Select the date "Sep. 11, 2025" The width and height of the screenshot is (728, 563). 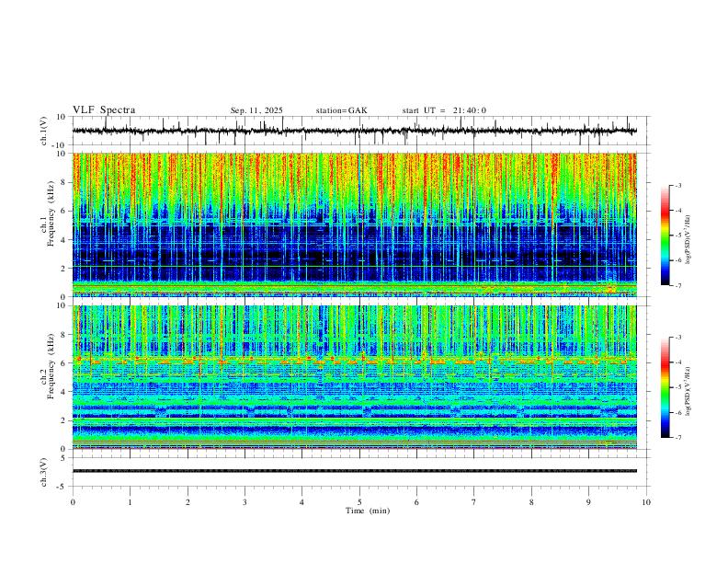tap(256, 110)
